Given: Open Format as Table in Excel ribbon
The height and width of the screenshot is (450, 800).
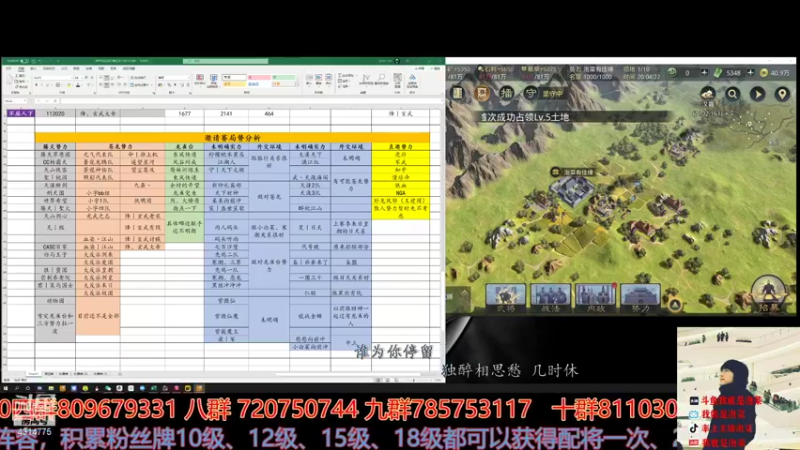Looking at the screenshot, I should (x=213, y=81).
